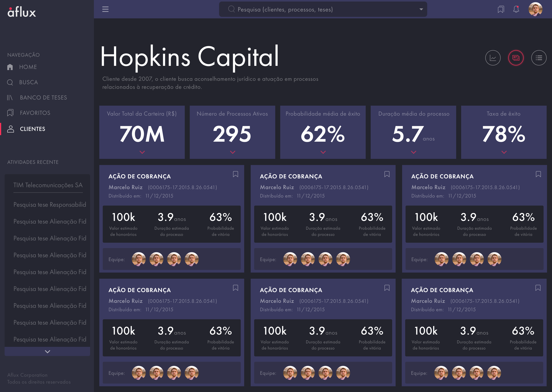Viewport: 552px width, 392px height.
Task: Go to Banco de Teses
Action: pyautogui.click(x=43, y=97)
